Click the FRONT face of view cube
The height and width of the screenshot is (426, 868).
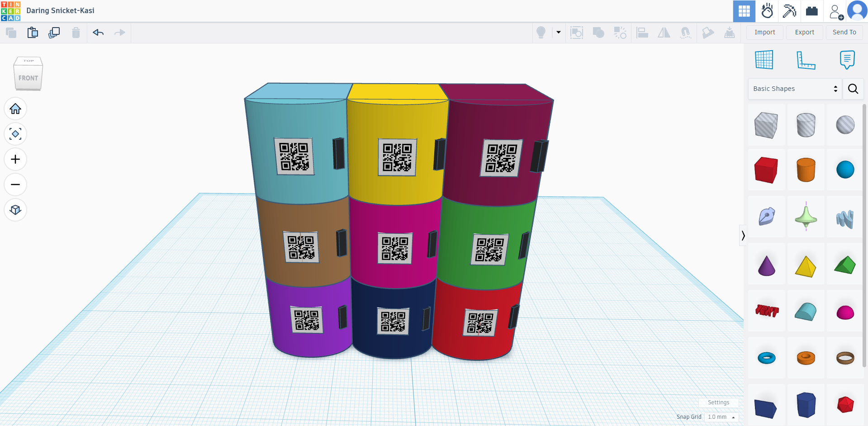(x=28, y=78)
